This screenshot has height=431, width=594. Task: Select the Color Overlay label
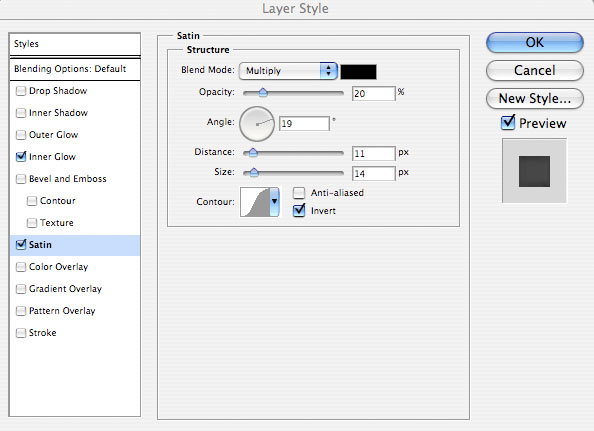pyautogui.click(x=58, y=267)
